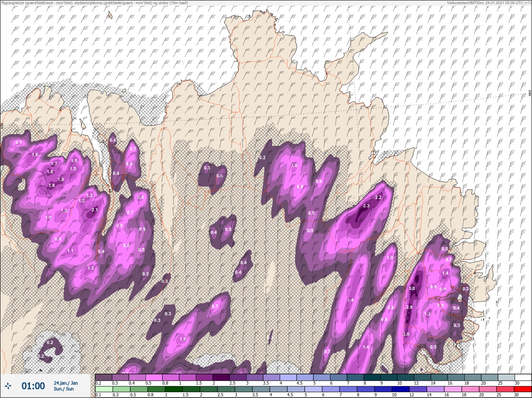Select the red bottom legend swatch after 30
532x398 pixels.
523,389
